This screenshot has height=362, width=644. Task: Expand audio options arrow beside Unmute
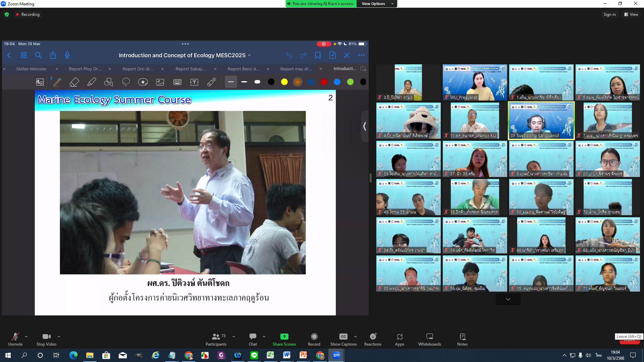[x=26, y=336]
